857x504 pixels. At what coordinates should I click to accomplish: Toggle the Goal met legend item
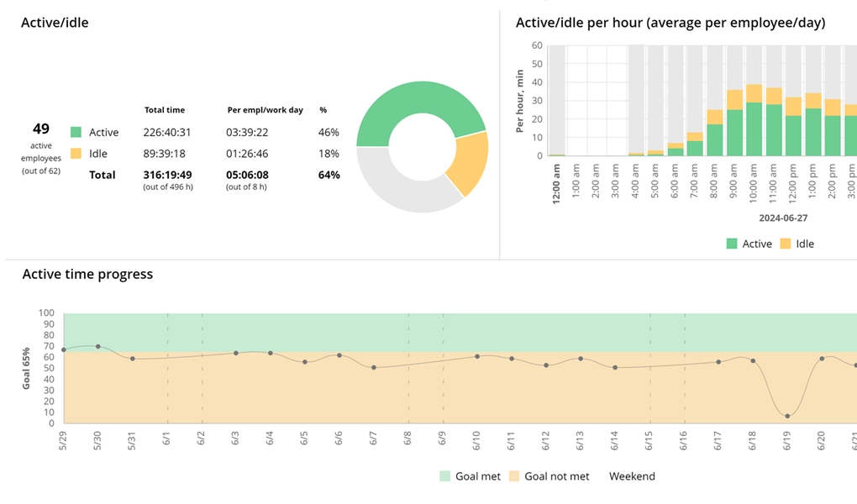pos(470,476)
